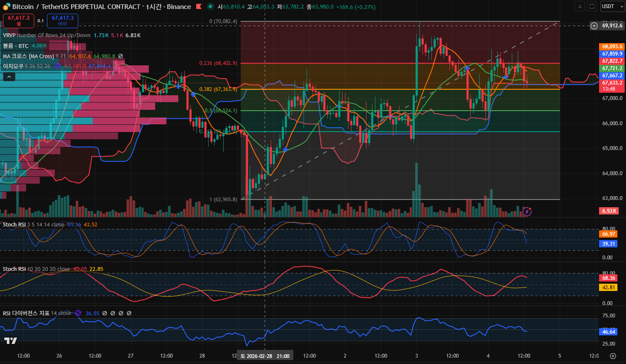Image resolution: width=626 pixels, height=364 pixels.
Task: Click the 0.1 order quantity field
Action: 41,21
